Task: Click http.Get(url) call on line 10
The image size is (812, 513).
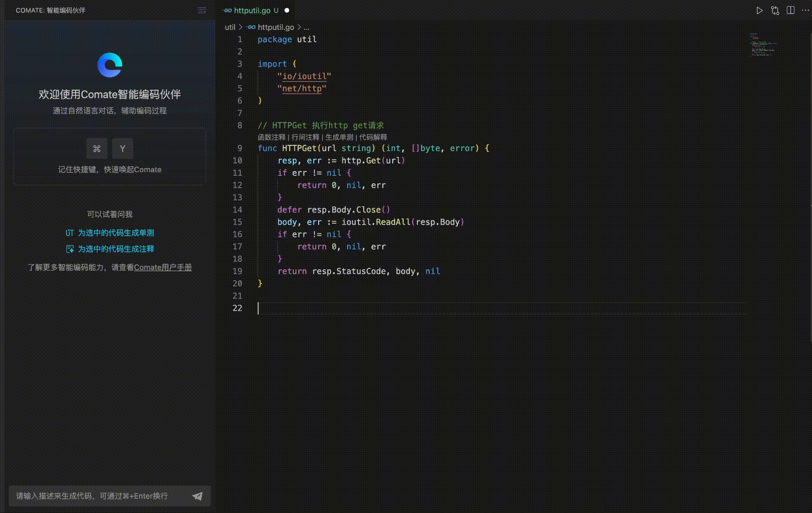Action: point(373,161)
